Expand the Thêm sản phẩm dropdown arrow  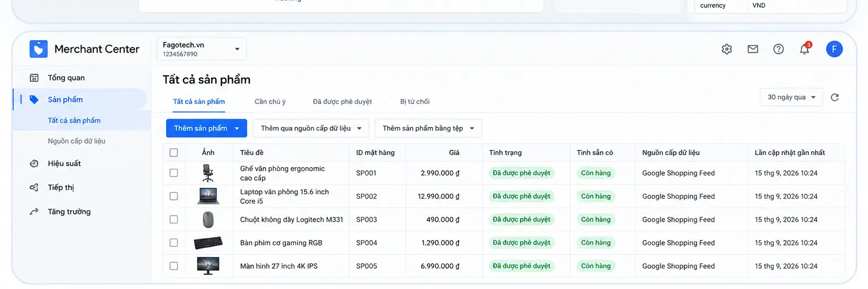pyautogui.click(x=237, y=128)
